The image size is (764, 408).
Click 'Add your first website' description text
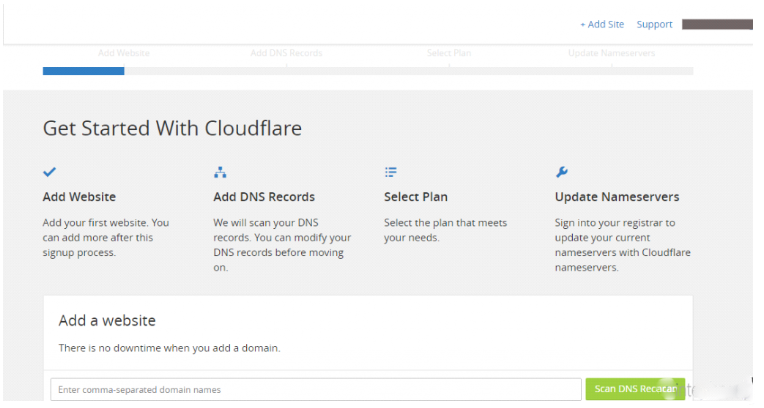[106, 237]
